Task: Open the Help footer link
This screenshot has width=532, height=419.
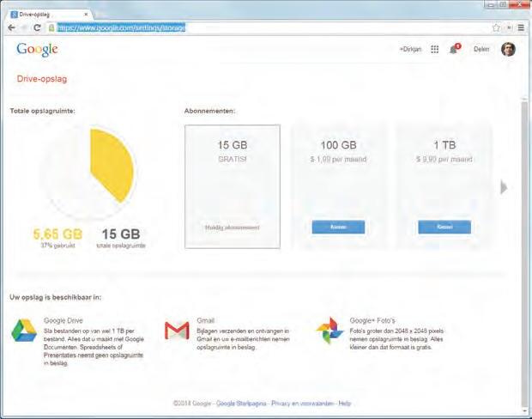Action: [x=345, y=404]
